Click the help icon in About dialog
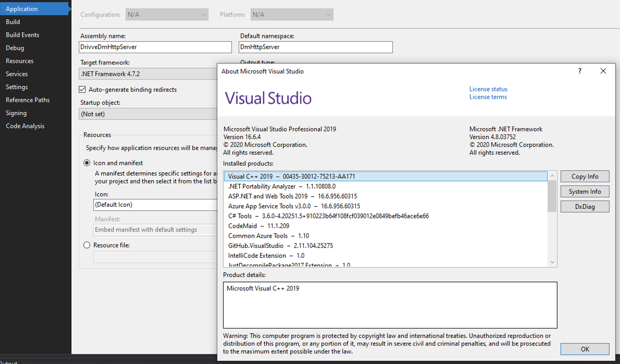Viewport: 620px width, 364px height. [x=580, y=71]
